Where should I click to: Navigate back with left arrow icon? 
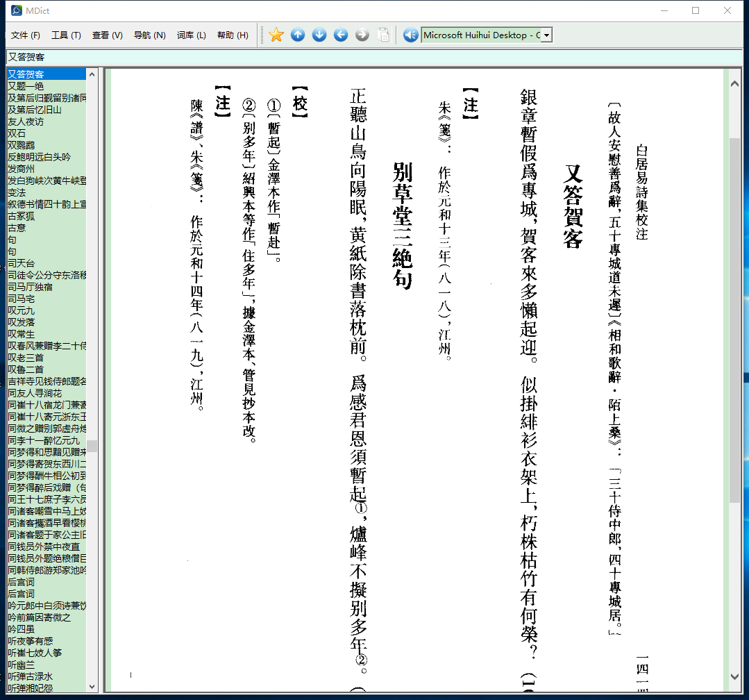pos(341,35)
